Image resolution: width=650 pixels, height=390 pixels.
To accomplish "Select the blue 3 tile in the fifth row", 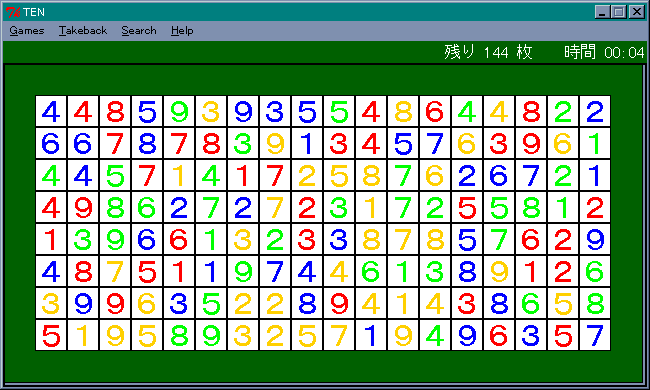I will (x=339, y=239).
